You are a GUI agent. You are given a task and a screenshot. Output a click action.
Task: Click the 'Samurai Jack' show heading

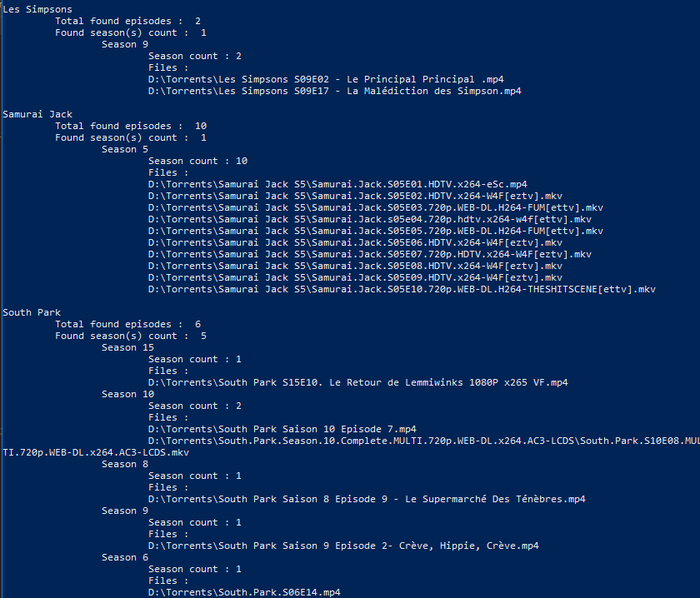[37, 114]
